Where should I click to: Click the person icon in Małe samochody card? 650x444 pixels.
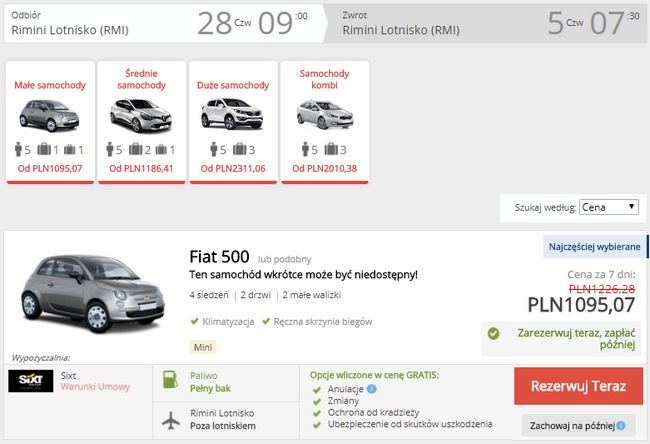pos(18,149)
